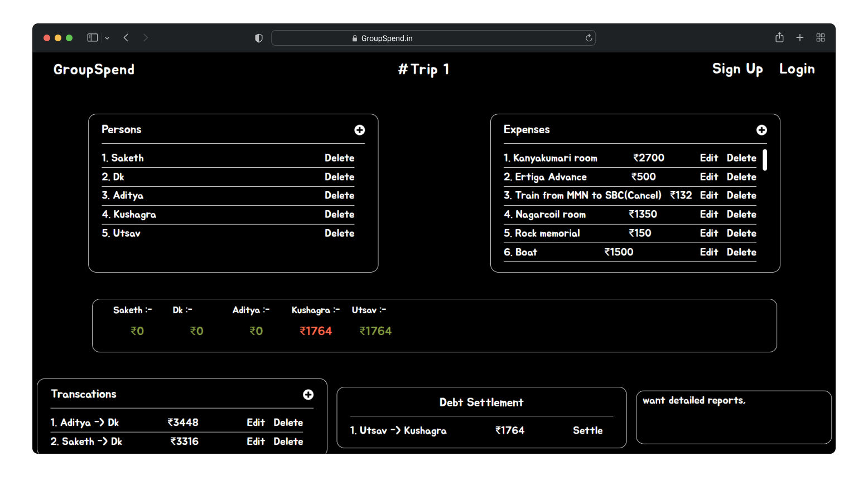Viewport: 868px width, 495px height.
Task: Click the Expenses list scrollbar
Action: [765, 160]
